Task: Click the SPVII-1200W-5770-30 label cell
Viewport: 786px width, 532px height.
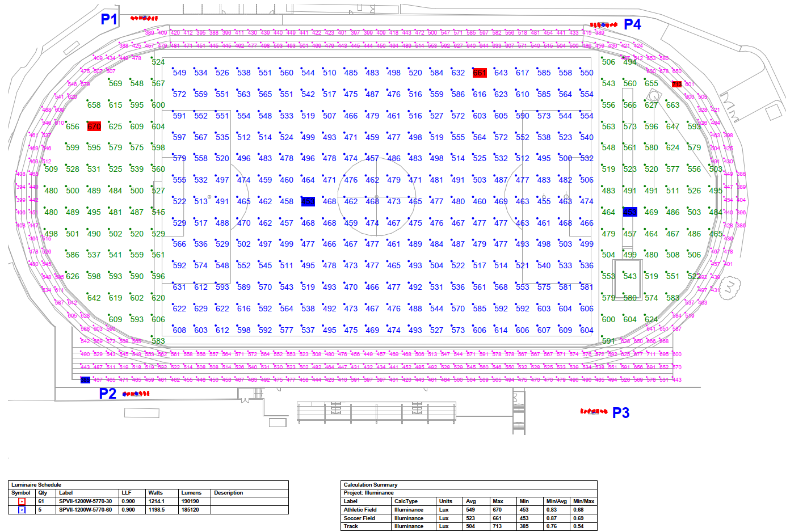Action: 85,501
